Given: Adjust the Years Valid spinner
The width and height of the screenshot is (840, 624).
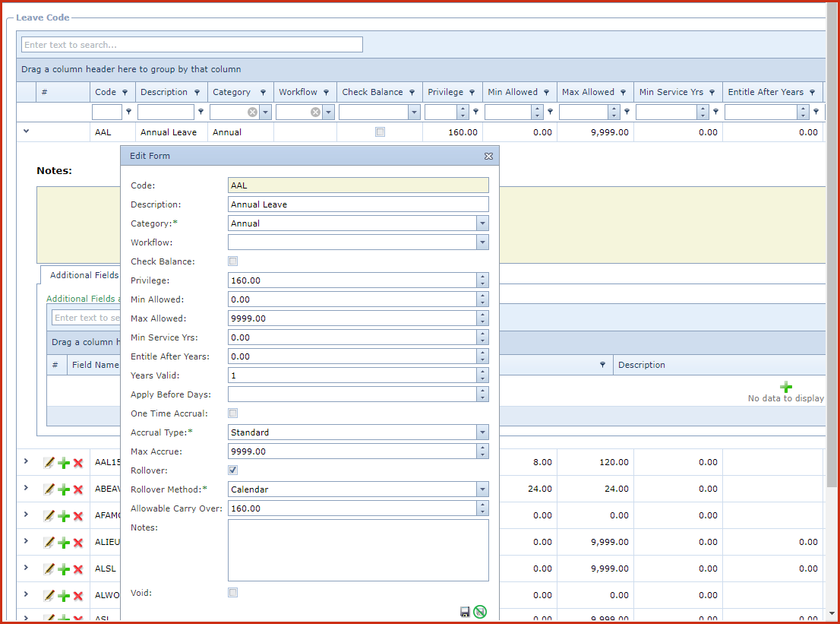Looking at the screenshot, I should [x=483, y=375].
